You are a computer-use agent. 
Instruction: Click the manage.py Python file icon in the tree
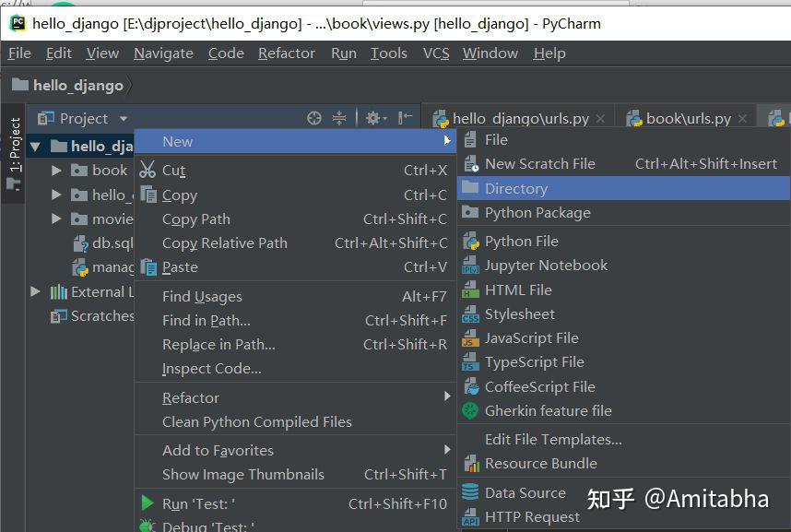point(80,267)
